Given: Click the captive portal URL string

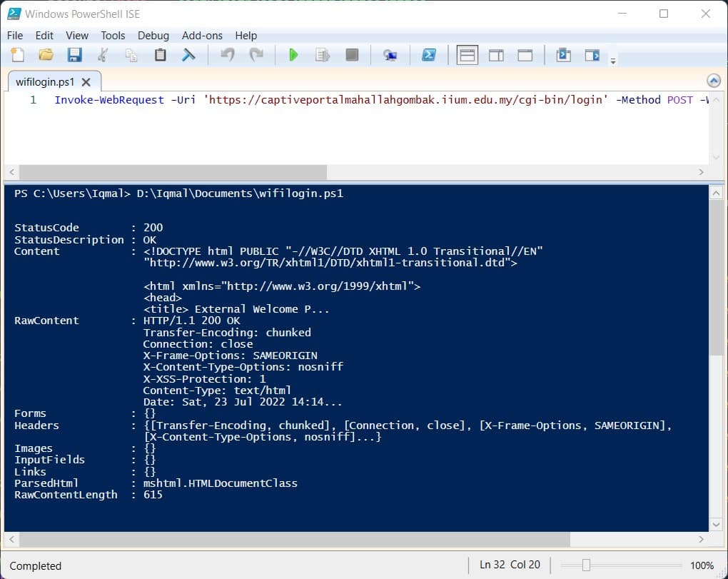Looking at the screenshot, I should point(405,100).
